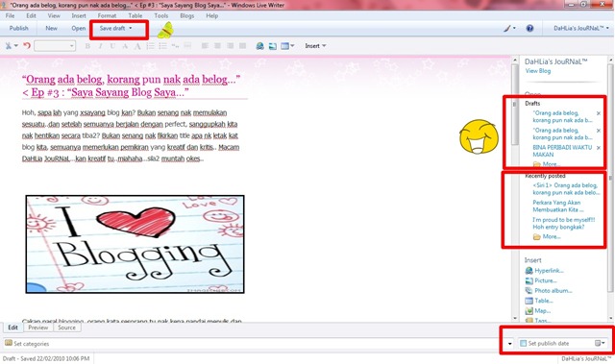Expand the pen icon dropdown arrow

[514, 28]
